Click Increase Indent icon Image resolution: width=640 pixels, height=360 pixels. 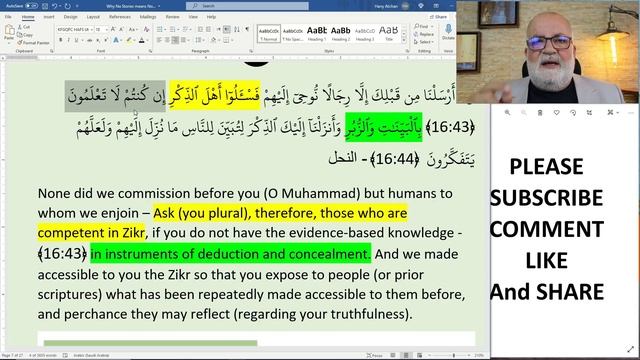pos(209,29)
